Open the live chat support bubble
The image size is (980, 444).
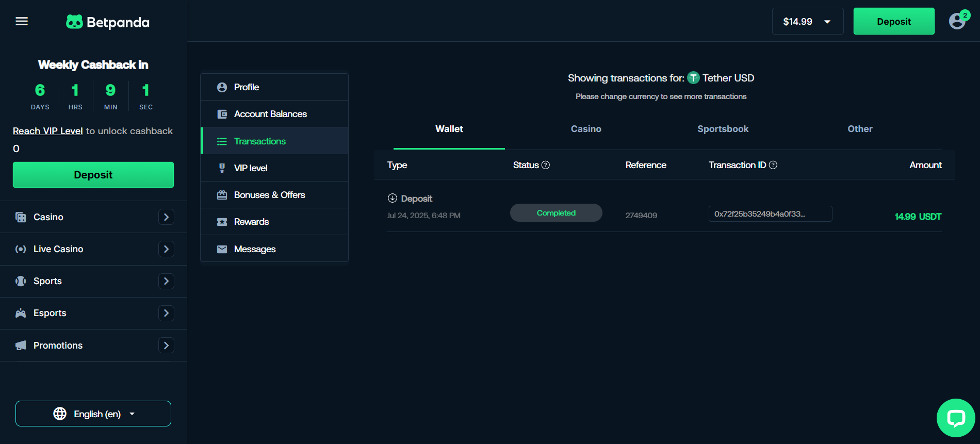coord(956,418)
